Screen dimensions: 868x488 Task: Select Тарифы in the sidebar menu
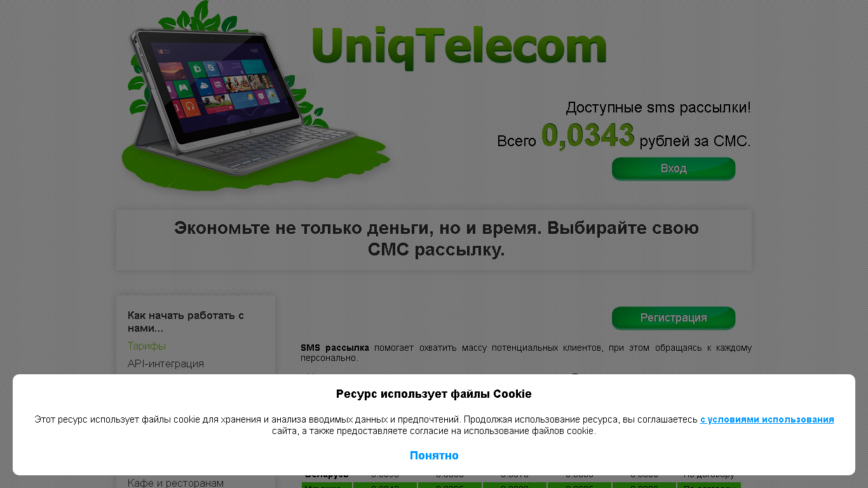coord(147,346)
